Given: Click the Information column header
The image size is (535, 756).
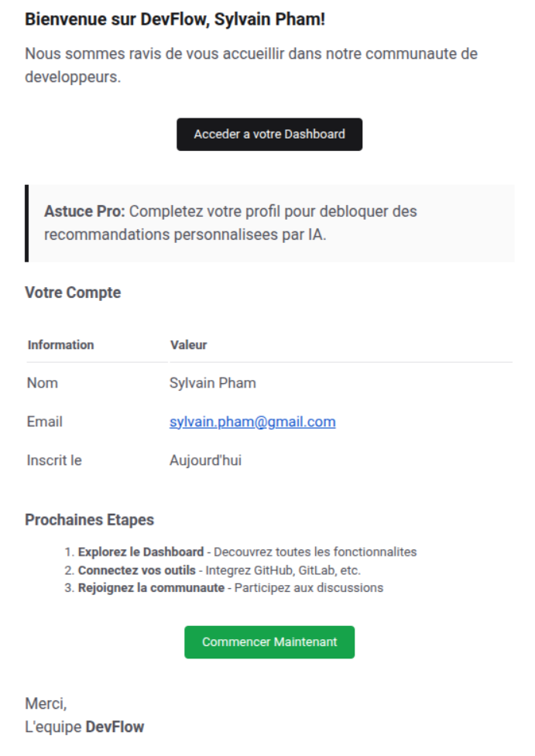Looking at the screenshot, I should pos(60,344).
